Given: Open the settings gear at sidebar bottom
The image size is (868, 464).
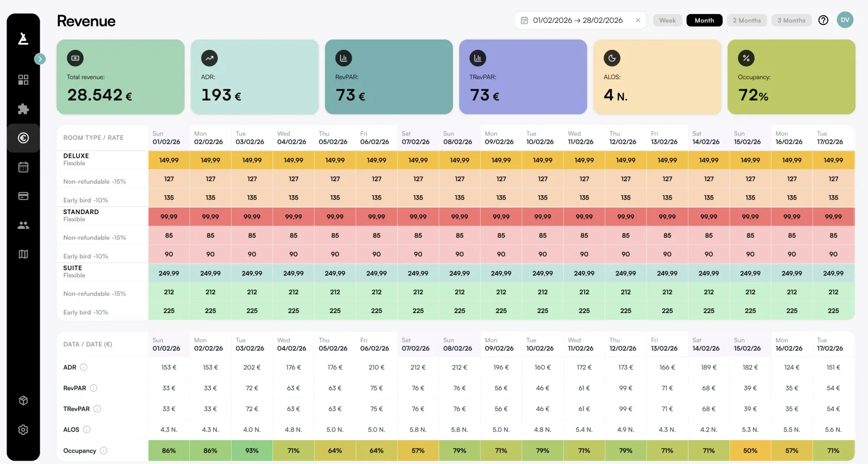Looking at the screenshot, I should [x=23, y=429].
